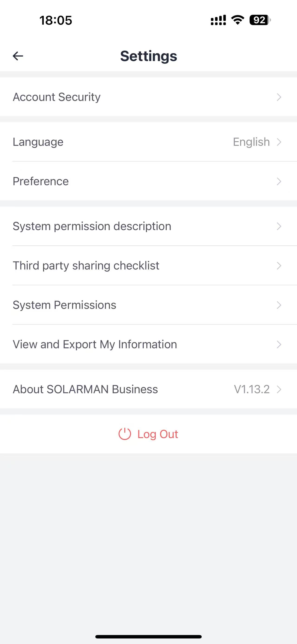Tap chevron beside Third party sharing checklist
This screenshot has width=297, height=644.
click(279, 266)
